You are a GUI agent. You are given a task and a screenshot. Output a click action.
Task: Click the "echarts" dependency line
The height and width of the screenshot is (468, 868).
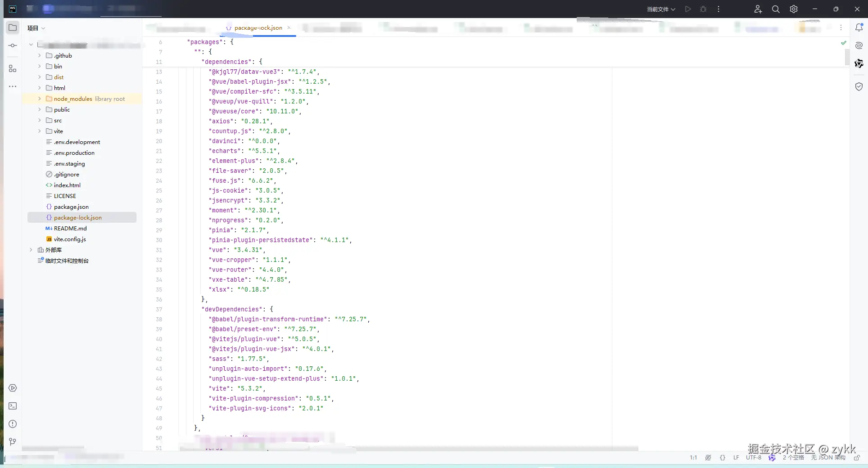coord(244,151)
